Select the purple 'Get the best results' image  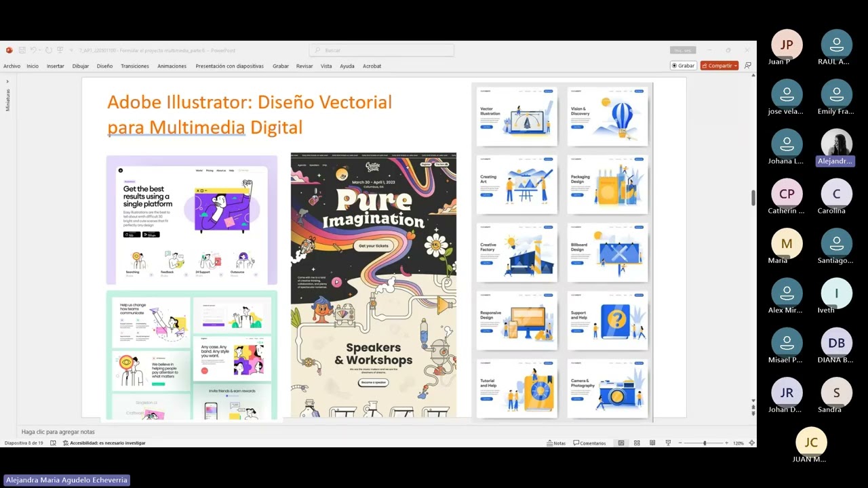pyautogui.click(x=192, y=220)
